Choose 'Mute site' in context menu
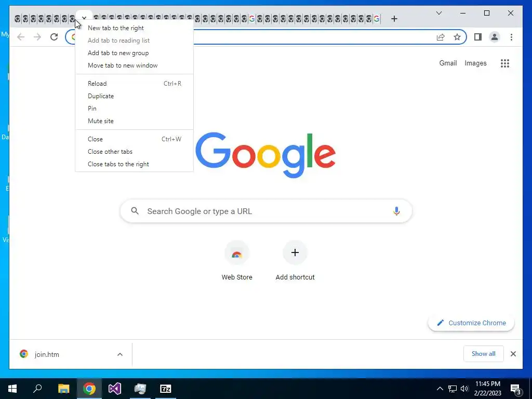 [x=135, y=121]
